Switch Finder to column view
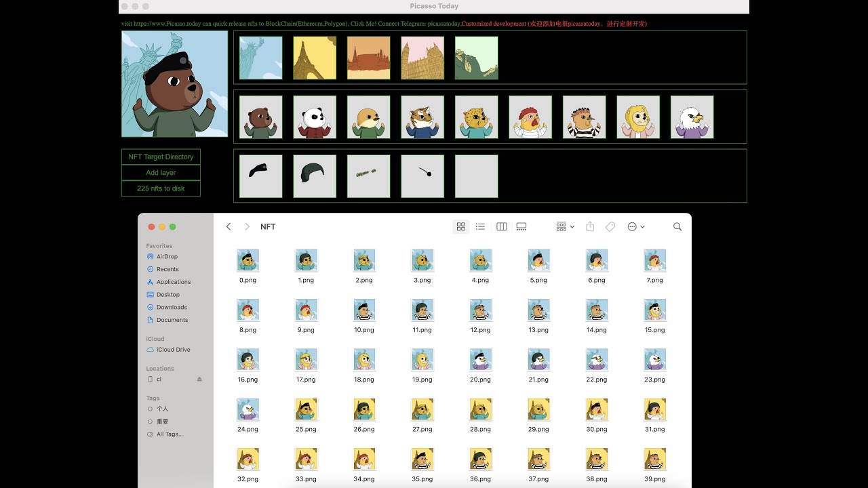868x488 pixels. [502, 226]
